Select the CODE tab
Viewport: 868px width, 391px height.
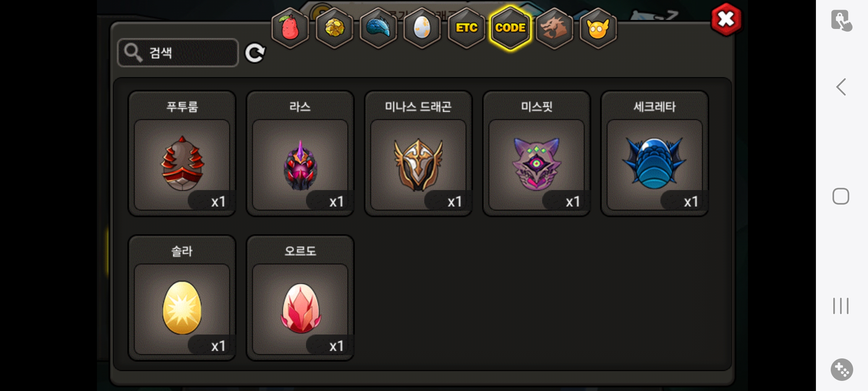tap(510, 28)
